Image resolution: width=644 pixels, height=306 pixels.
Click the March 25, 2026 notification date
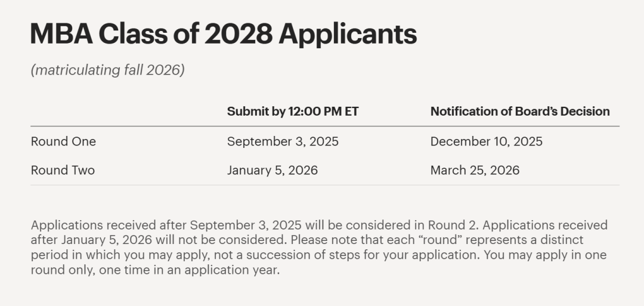point(475,170)
